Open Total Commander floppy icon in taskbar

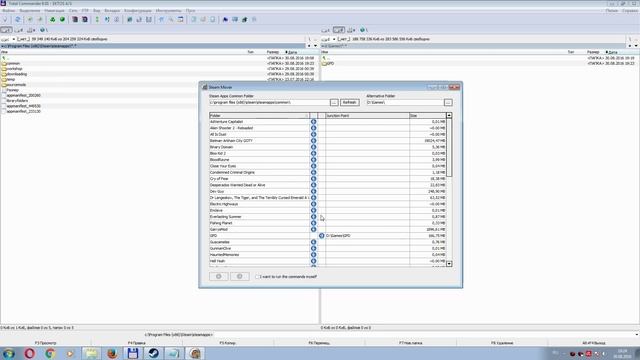click(x=133, y=353)
